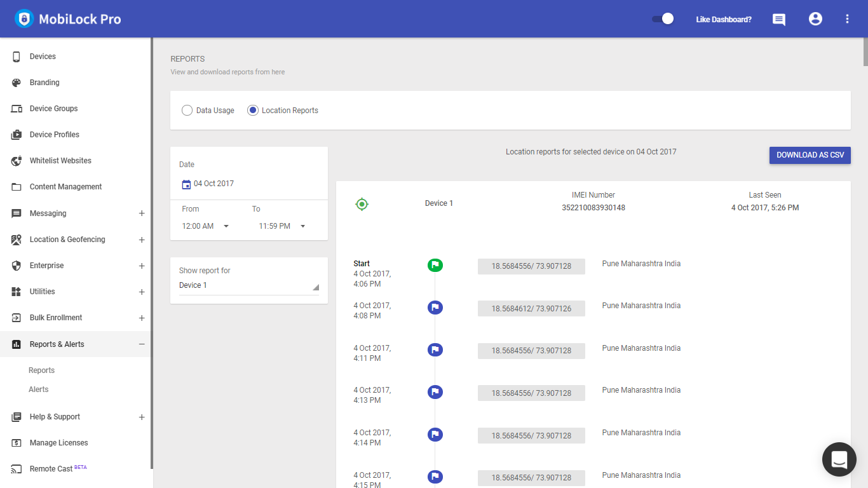Screen dimensions: 868x488
Task: Go to Content Management in sidebar
Action: pos(65,187)
